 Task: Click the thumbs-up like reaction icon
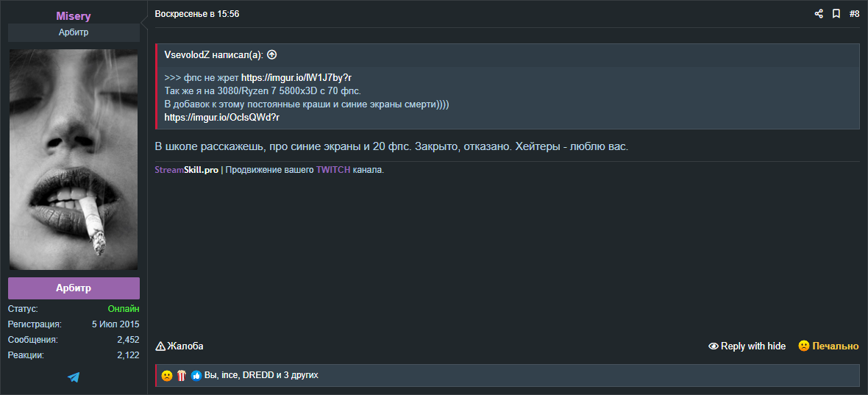(x=196, y=376)
